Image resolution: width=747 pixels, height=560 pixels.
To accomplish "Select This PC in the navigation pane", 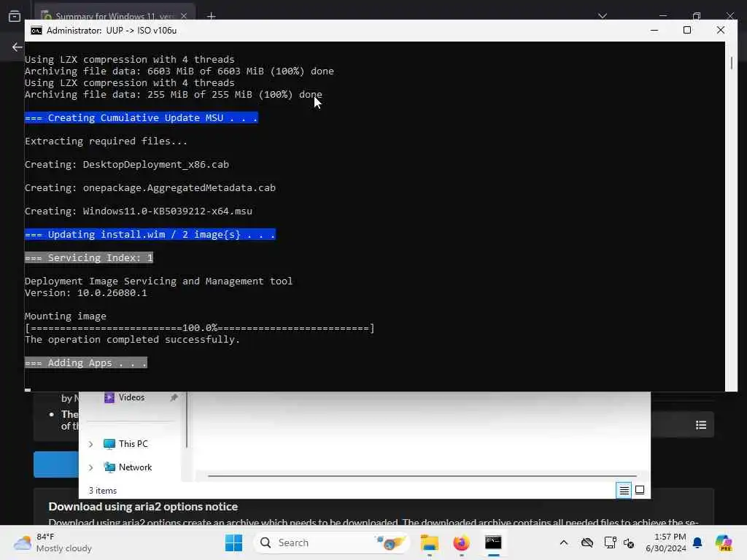I will coord(125,444).
